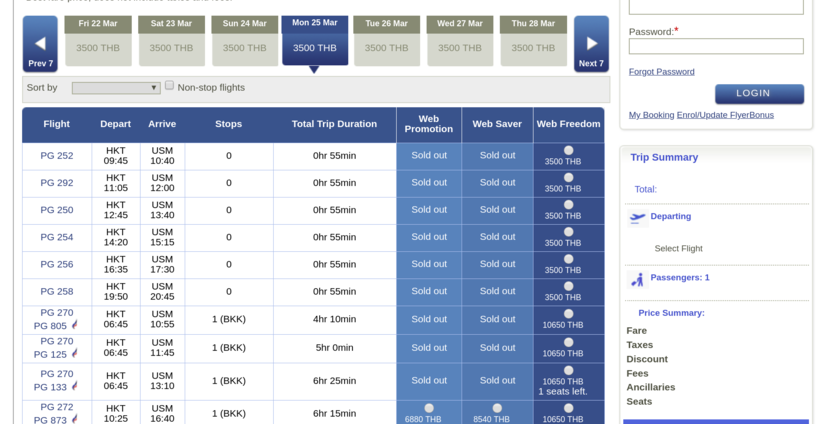Select Web Freedom fare for PG 250

(568, 205)
